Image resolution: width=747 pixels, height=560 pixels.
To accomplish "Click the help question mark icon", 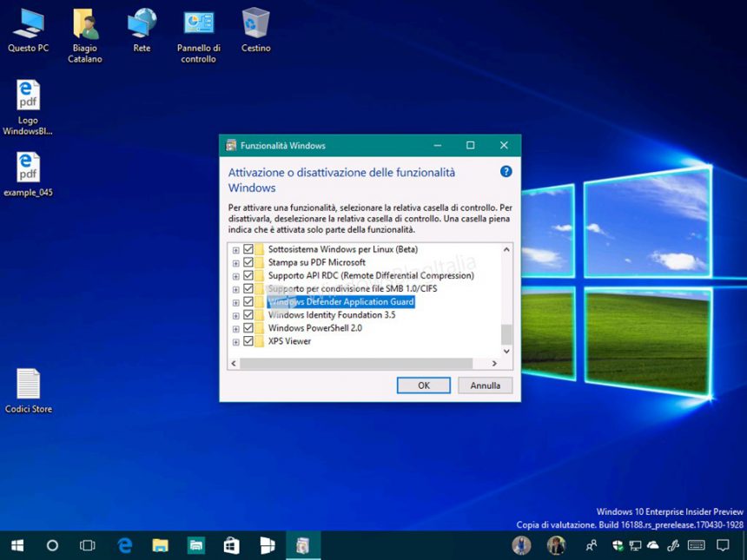I will click(x=506, y=171).
